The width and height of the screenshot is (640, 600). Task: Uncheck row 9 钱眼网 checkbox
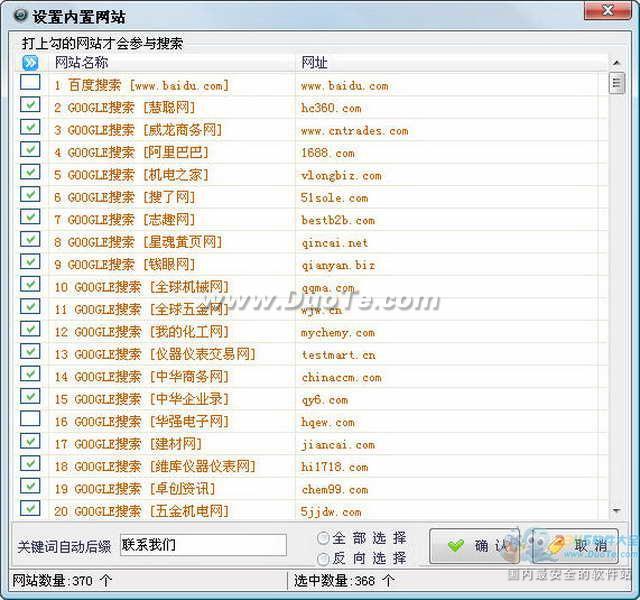[x=30, y=262]
